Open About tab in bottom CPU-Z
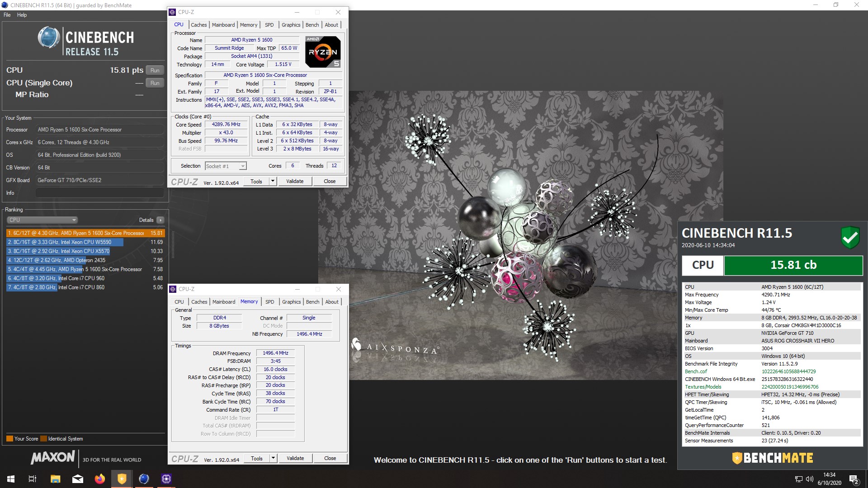Screen dimensions: 868x488 (332, 302)
